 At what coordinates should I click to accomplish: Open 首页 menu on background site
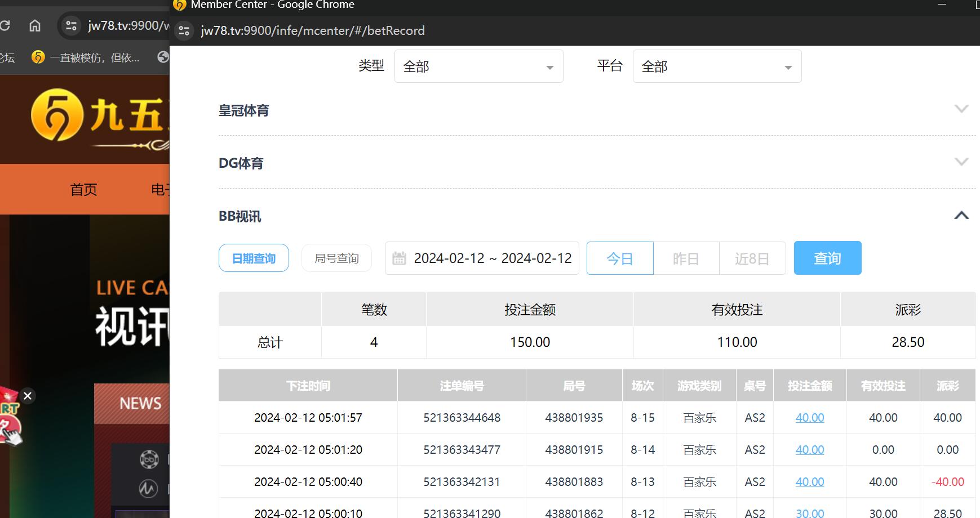tap(83, 189)
